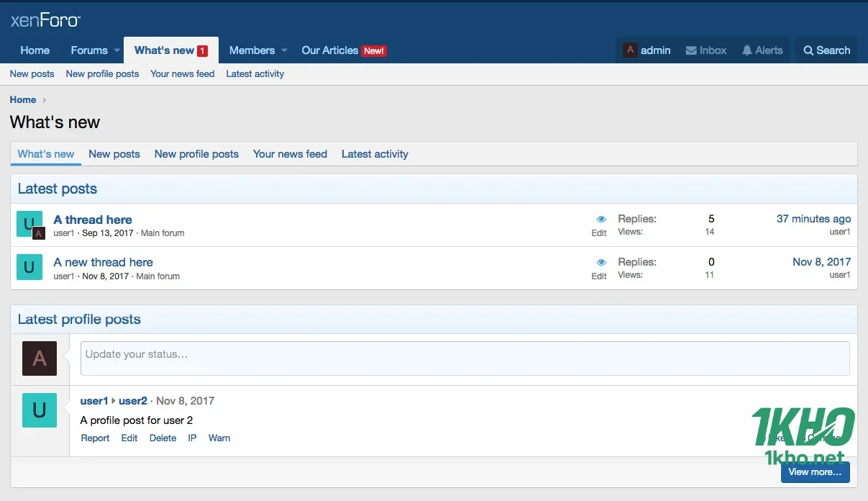The image size is (868, 501).
Task: Toggle watch eye icon for 'A thread here'
Action: (x=601, y=219)
